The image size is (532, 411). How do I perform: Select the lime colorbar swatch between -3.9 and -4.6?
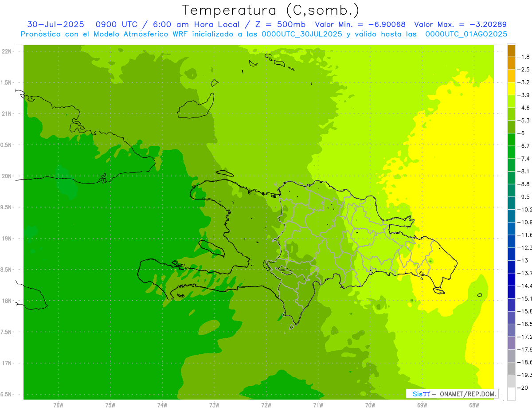click(x=511, y=101)
